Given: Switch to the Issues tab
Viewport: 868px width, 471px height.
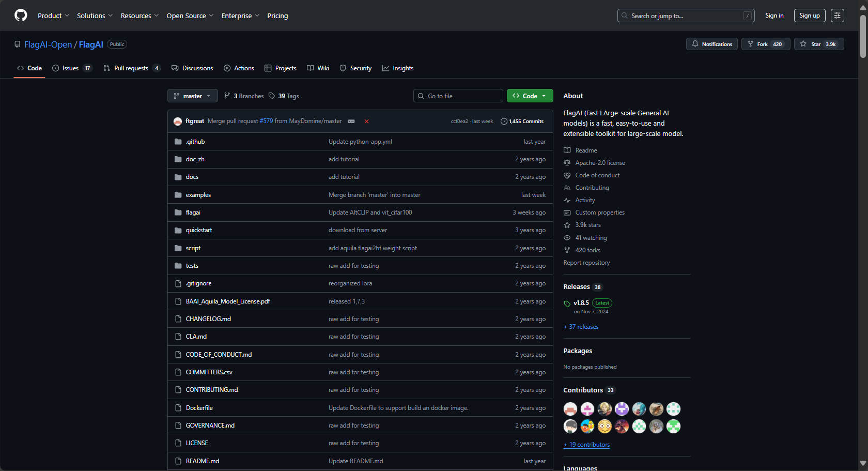Looking at the screenshot, I should click(72, 68).
